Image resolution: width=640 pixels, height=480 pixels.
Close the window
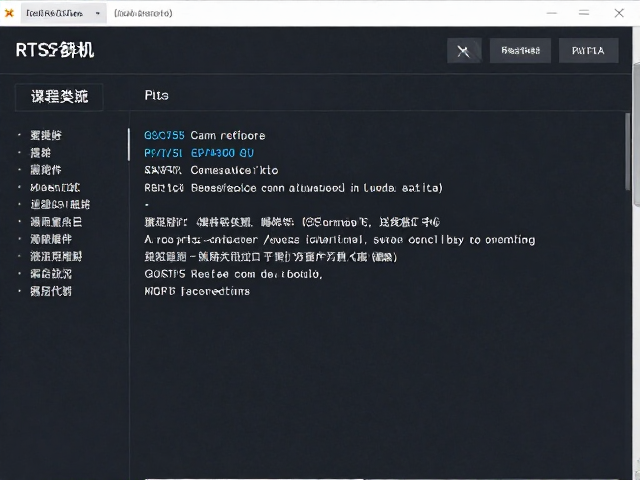619,13
